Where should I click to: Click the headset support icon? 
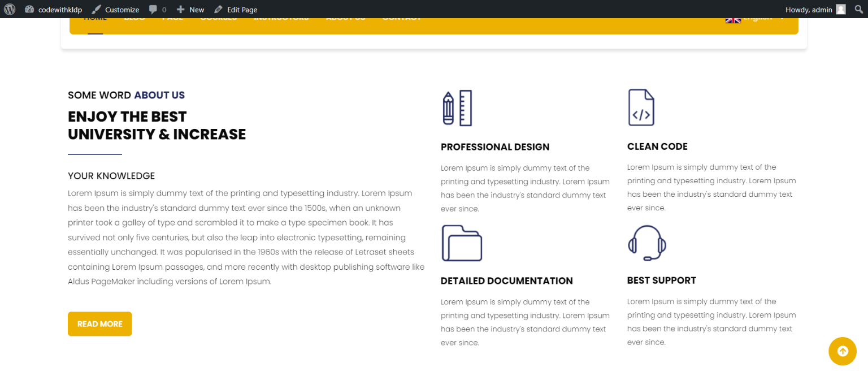click(647, 243)
